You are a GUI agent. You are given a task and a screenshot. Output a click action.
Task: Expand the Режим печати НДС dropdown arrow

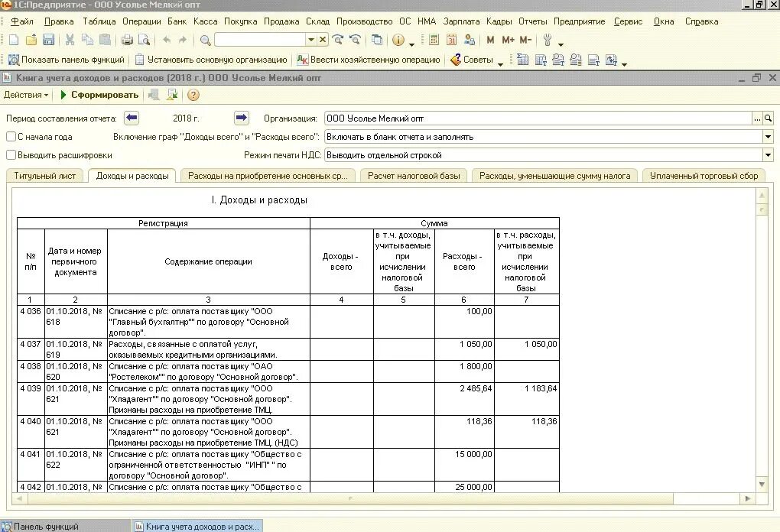[x=768, y=155]
